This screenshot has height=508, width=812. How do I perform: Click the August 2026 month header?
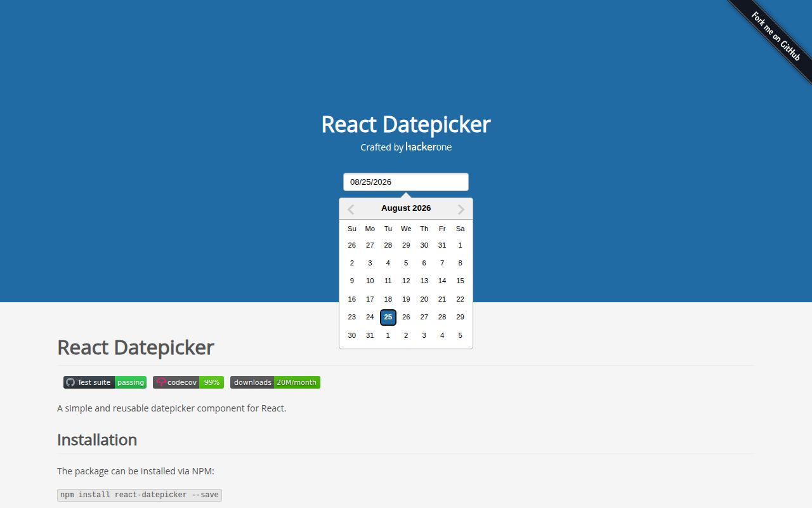pos(406,208)
